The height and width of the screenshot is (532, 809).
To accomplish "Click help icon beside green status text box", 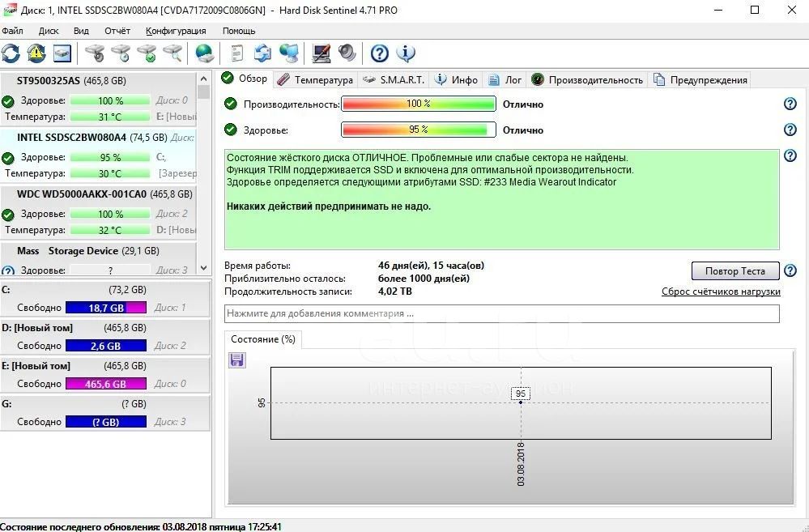I will click(790, 155).
